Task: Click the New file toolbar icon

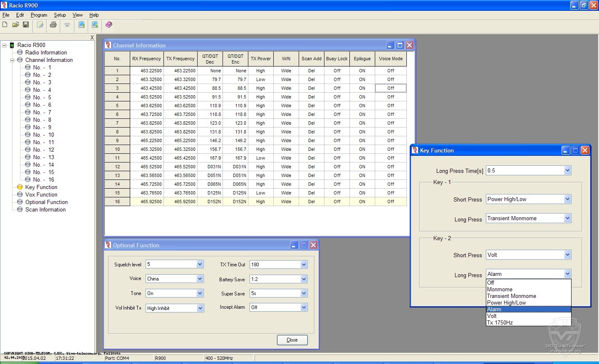Action: click(5, 25)
